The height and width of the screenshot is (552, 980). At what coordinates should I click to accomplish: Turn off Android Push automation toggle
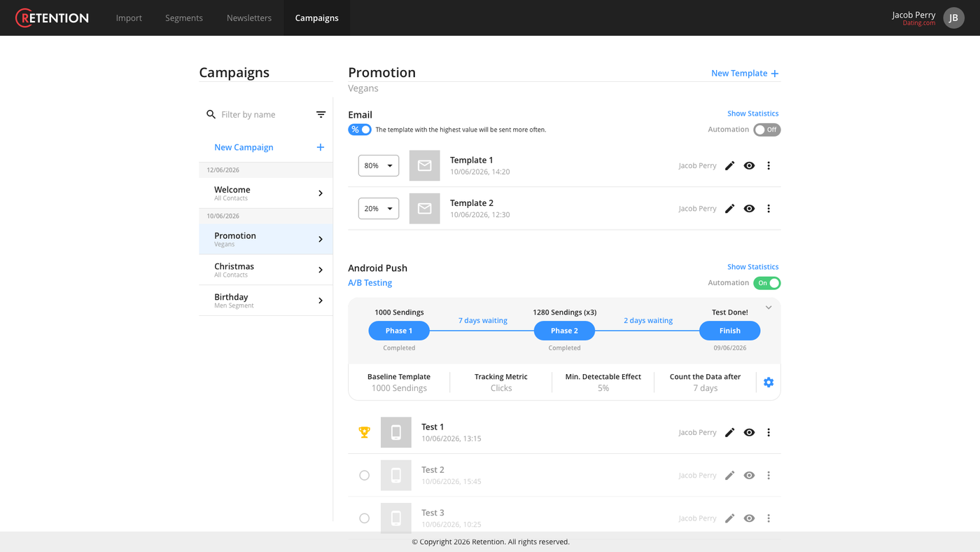(766, 283)
